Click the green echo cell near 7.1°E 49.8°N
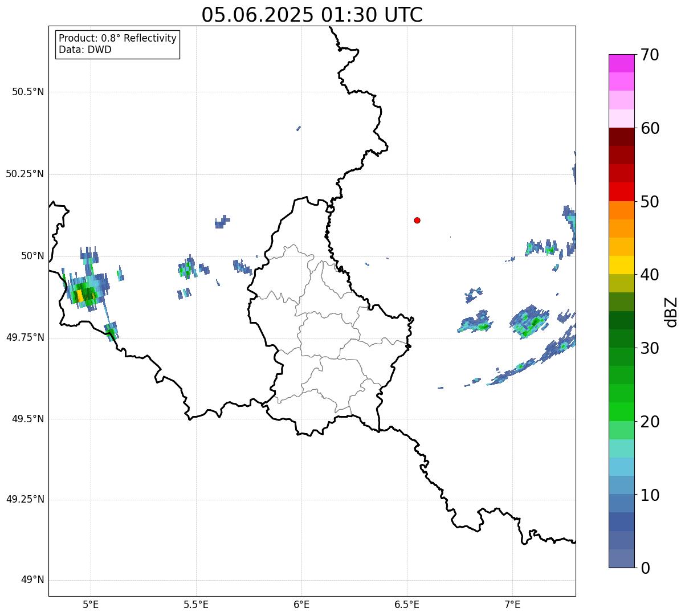Image resolution: width=685 pixels, height=616 pixels. 531,323
